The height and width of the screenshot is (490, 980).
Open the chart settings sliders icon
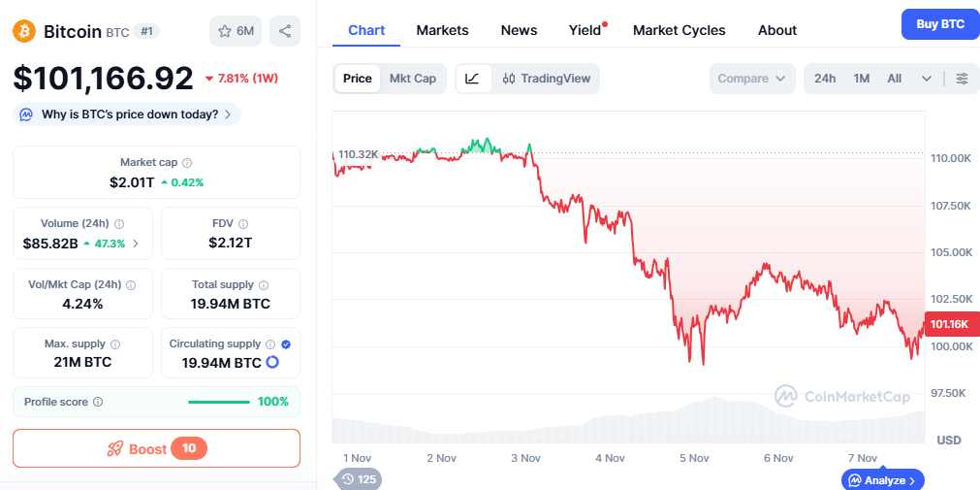[962, 79]
